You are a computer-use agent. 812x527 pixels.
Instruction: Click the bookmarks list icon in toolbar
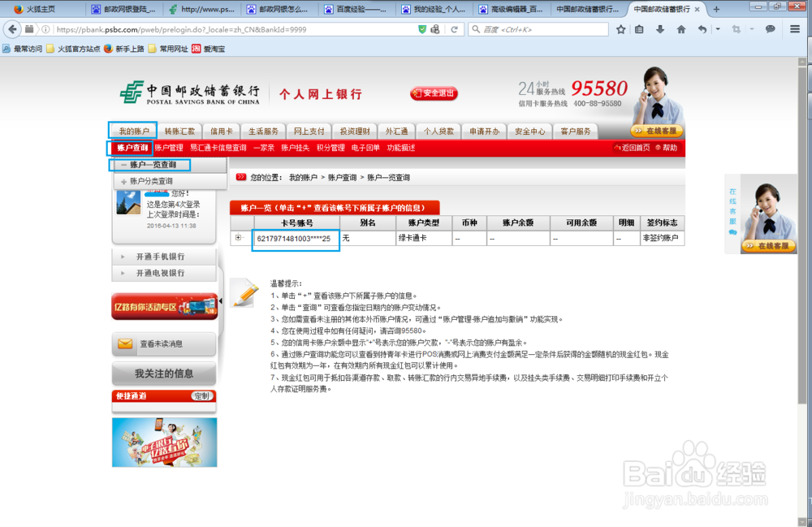click(x=640, y=29)
